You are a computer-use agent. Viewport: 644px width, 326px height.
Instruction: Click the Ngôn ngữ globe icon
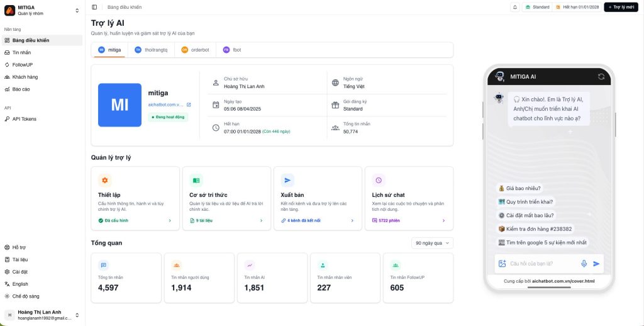(335, 82)
